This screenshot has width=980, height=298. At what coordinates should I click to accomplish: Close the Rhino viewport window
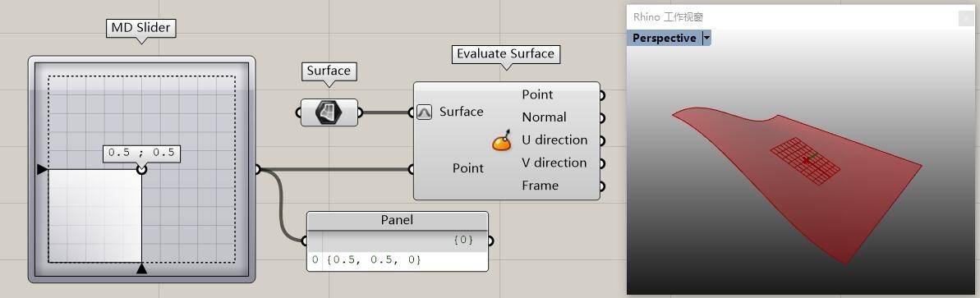(x=965, y=18)
